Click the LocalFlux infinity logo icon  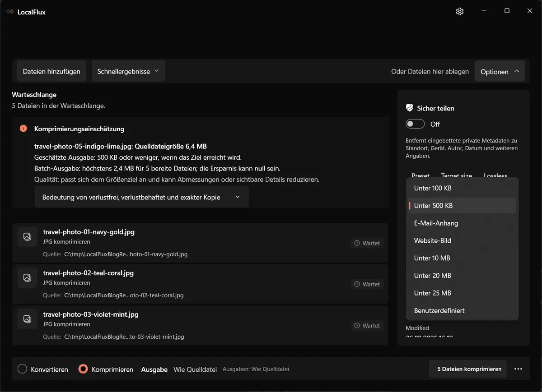pos(10,12)
